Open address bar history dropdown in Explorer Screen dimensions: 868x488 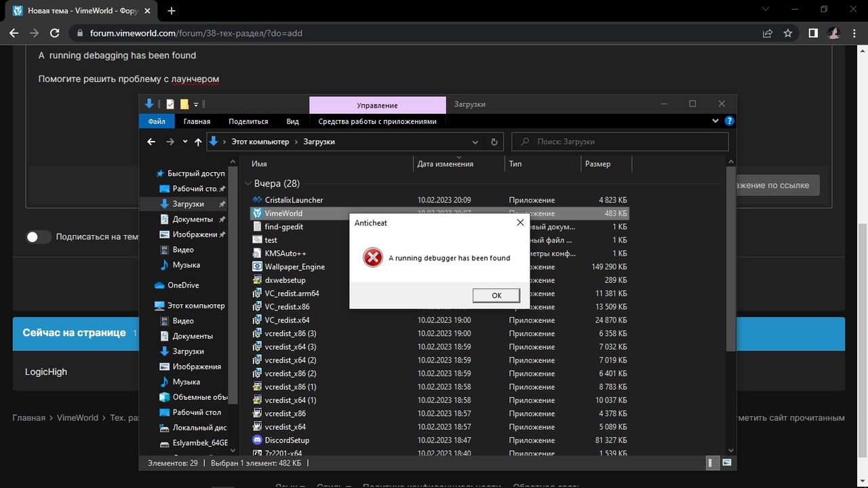(x=475, y=142)
